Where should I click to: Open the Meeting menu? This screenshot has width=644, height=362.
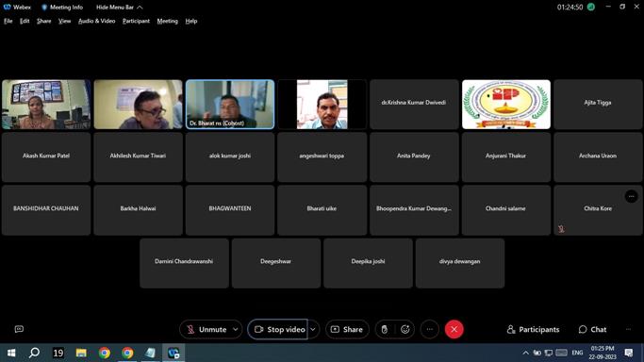(168, 21)
